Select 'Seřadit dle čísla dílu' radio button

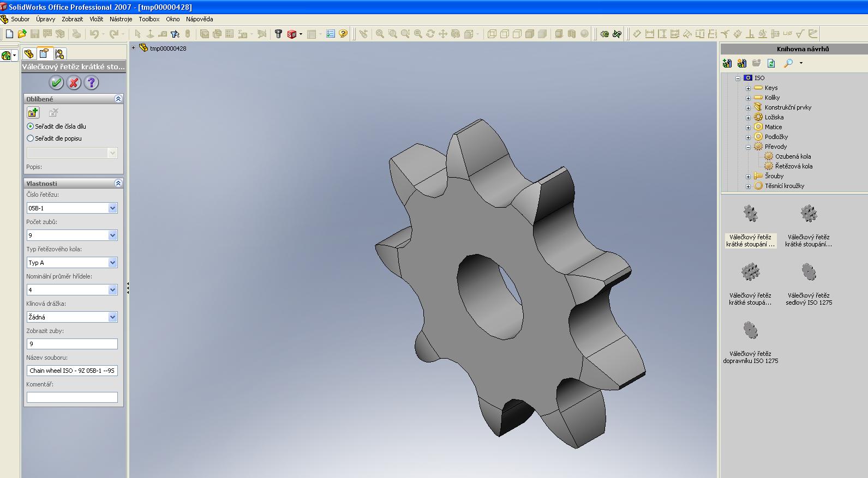[x=31, y=126]
